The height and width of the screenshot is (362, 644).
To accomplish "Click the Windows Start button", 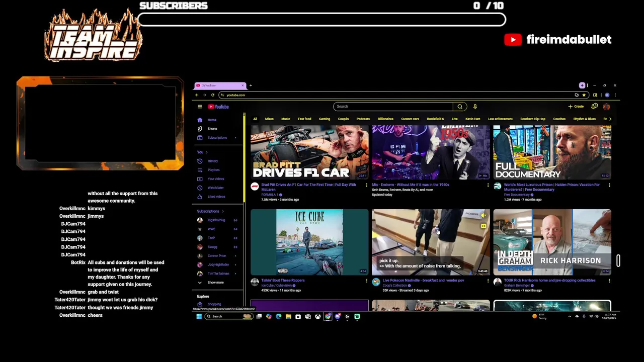I will click(x=199, y=316).
